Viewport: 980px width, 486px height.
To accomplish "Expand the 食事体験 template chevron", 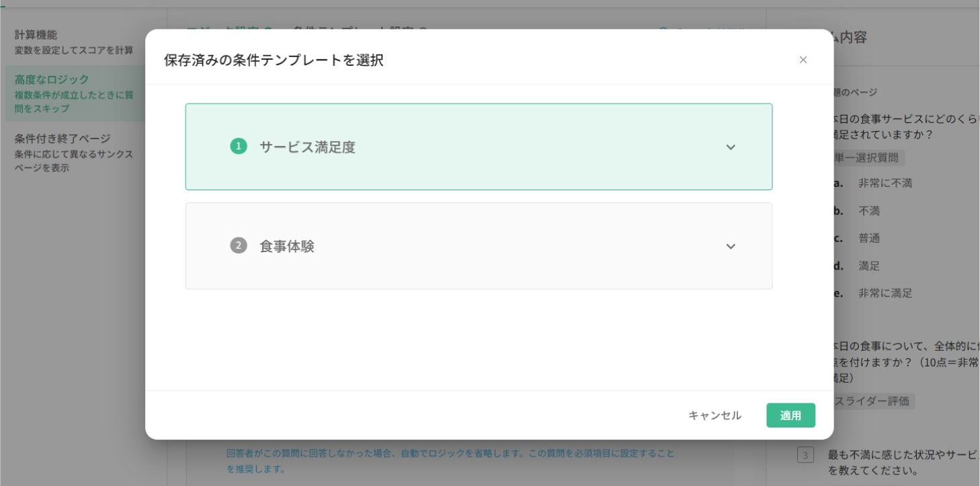I will (x=731, y=247).
